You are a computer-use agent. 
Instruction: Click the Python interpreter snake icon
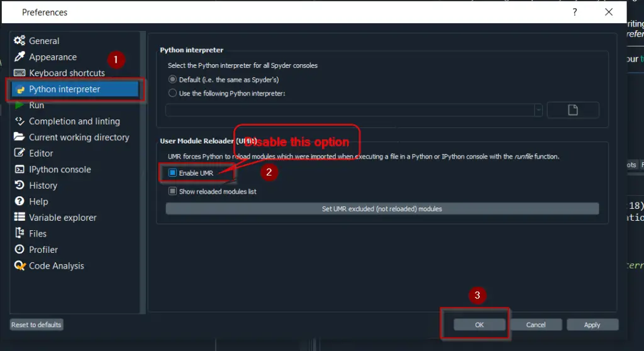[x=20, y=89]
